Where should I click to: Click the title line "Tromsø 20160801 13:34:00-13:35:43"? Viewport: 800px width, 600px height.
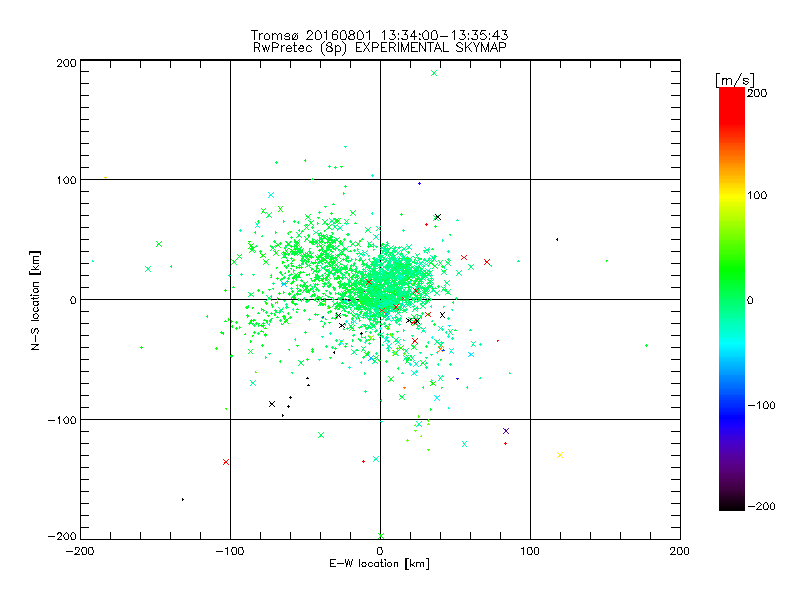(x=380, y=35)
